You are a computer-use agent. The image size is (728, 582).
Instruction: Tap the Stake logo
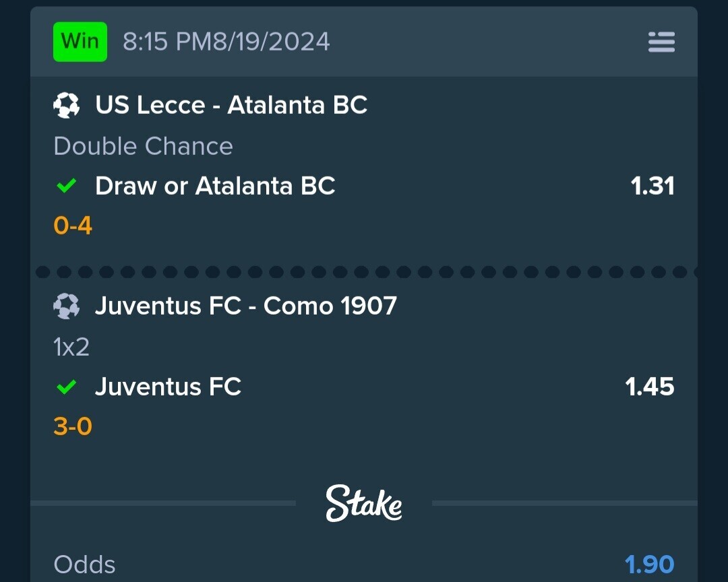point(363,503)
